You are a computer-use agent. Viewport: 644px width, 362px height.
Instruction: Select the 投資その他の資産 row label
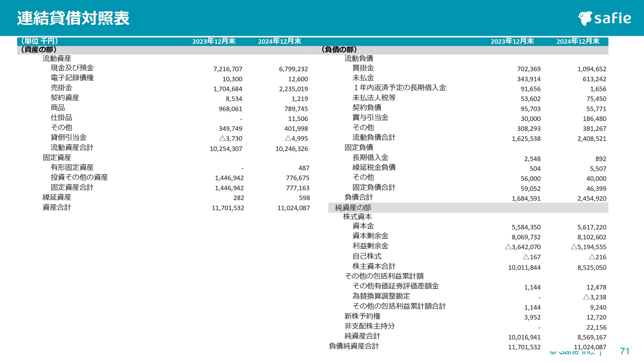click(79, 177)
